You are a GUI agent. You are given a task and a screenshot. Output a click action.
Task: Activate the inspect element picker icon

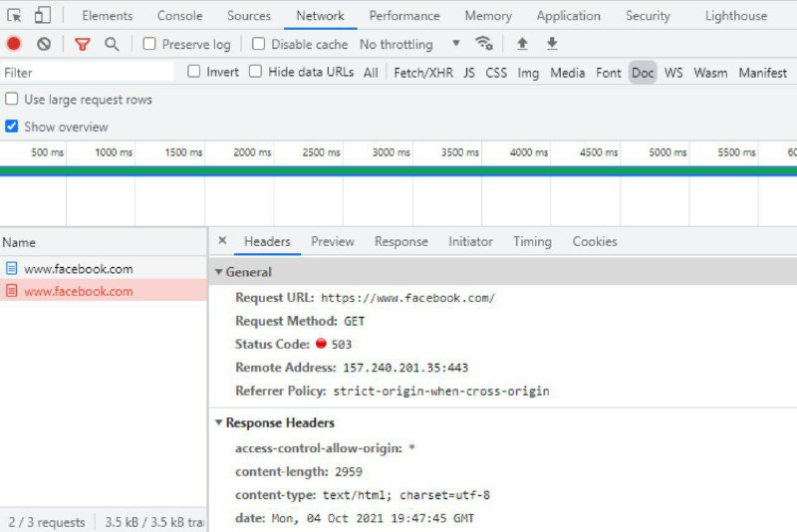[x=14, y=16]
